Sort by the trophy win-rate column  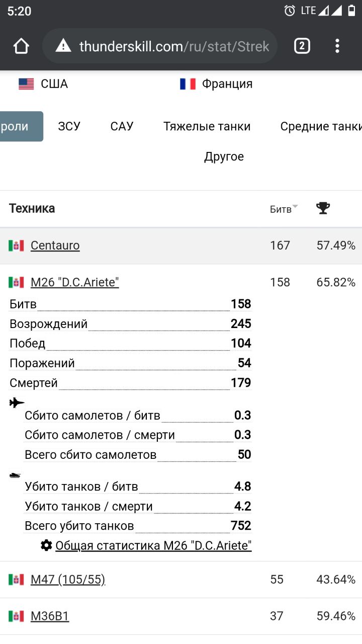323,208
